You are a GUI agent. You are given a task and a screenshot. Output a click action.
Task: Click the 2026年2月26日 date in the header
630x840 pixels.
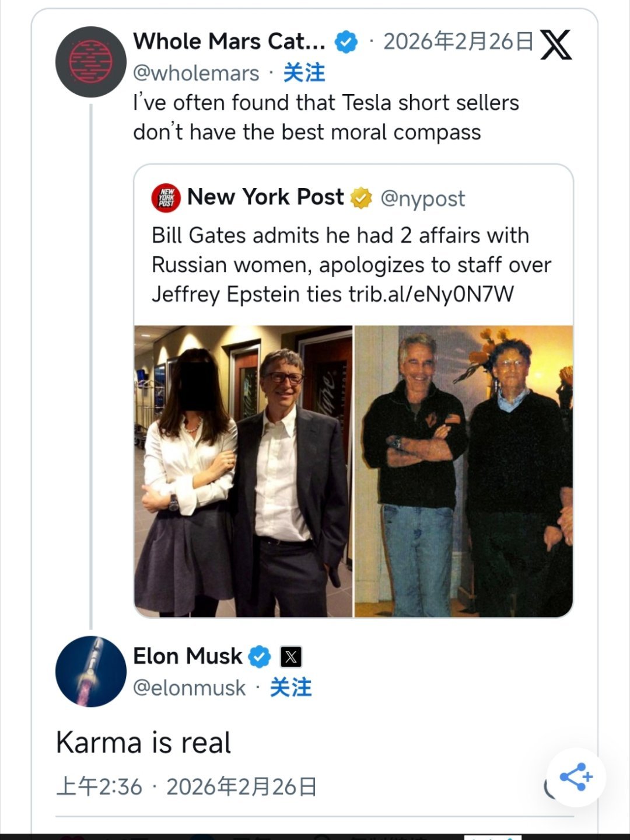(x=458, y=41)
